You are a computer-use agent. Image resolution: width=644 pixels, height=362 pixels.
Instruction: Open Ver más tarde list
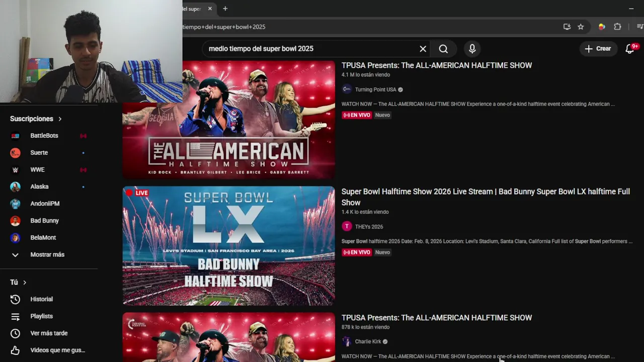pos(49,333)
